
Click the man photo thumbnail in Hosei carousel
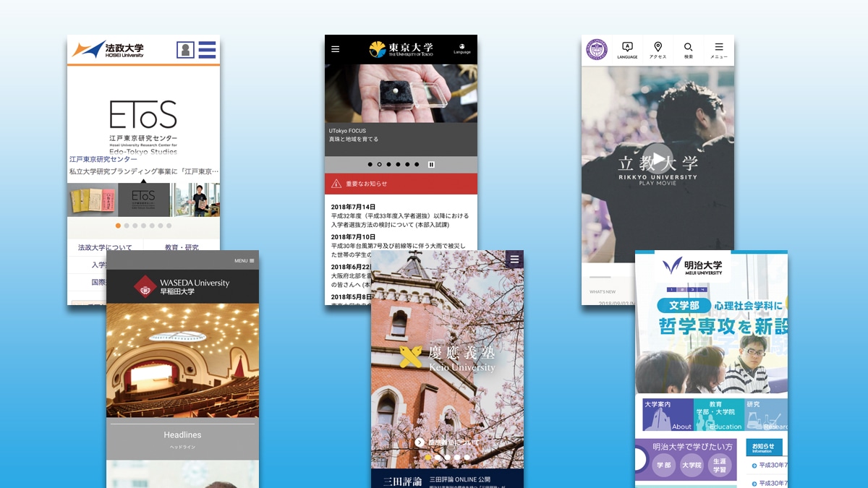[196, 200]
